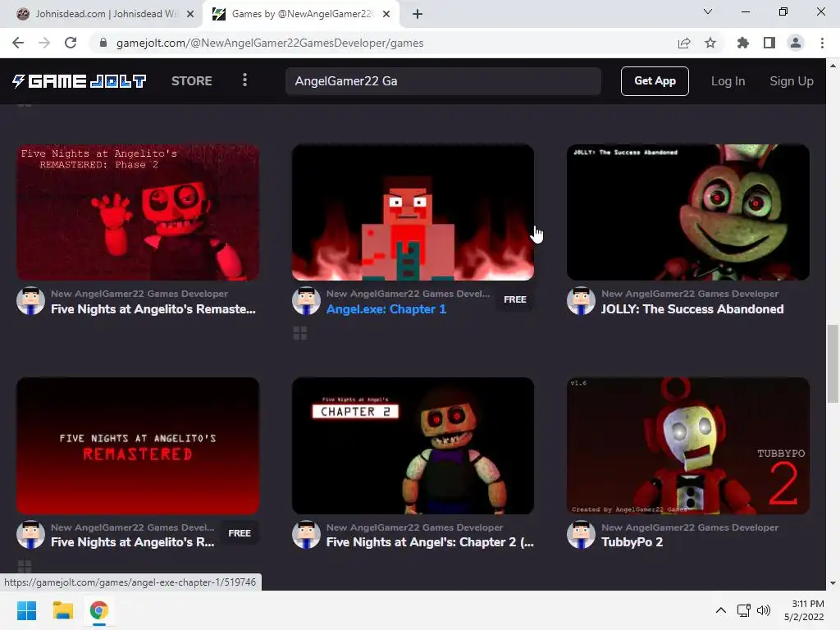Click the Game Jolt logo

coord(80,81)
